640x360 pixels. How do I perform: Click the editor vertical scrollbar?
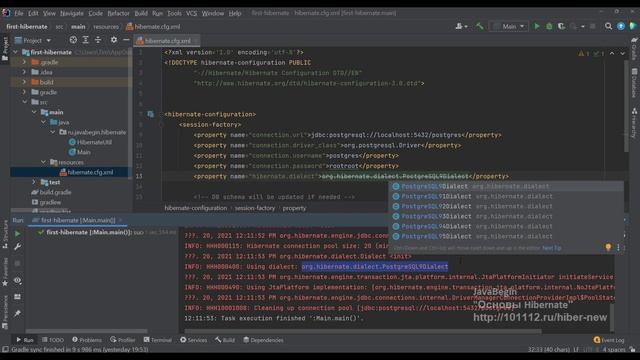[x=626, y=106]
